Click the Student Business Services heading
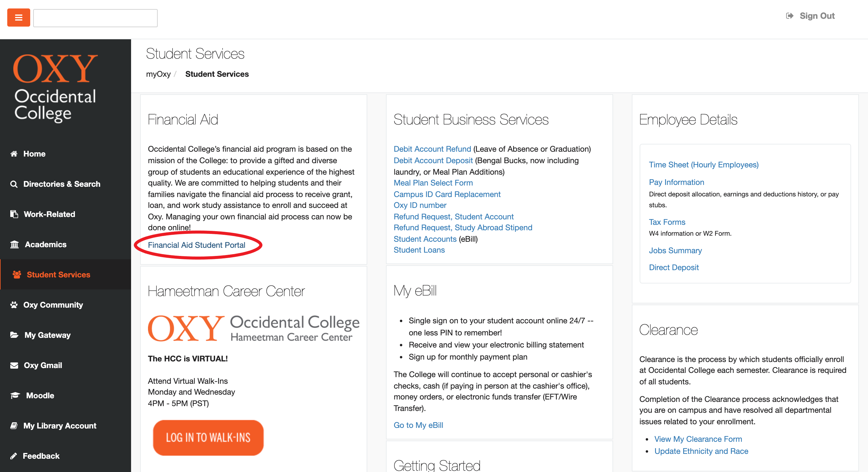868x472 pixels. pos(471,120)
